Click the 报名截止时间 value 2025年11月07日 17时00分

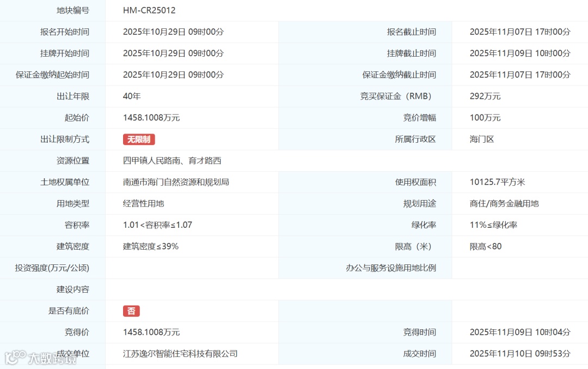point(520,32)
